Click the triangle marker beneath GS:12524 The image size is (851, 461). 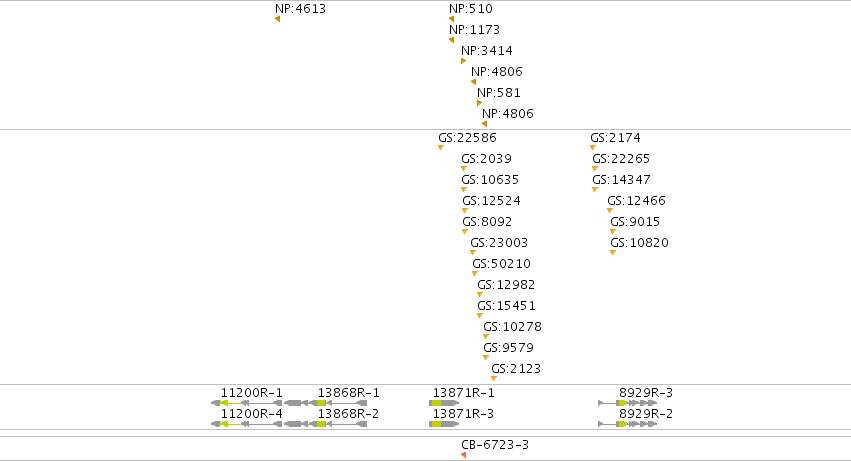tap(465, 211)
